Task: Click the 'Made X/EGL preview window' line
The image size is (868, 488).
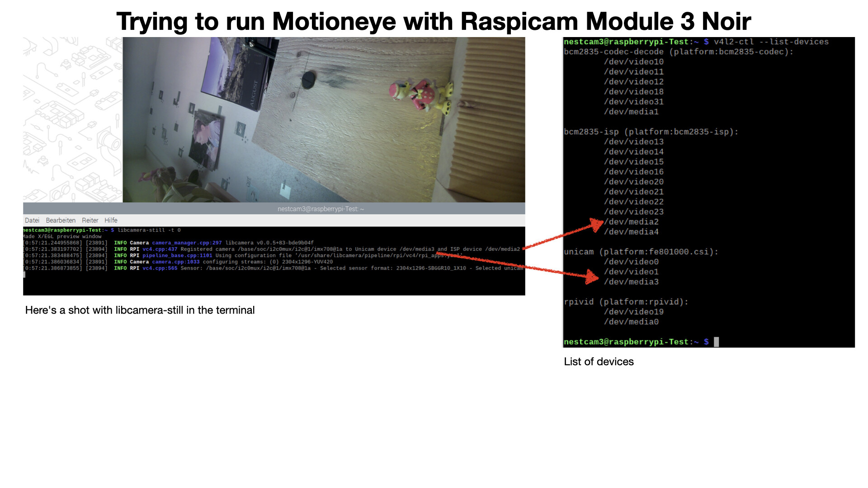Action: (62, 236)
